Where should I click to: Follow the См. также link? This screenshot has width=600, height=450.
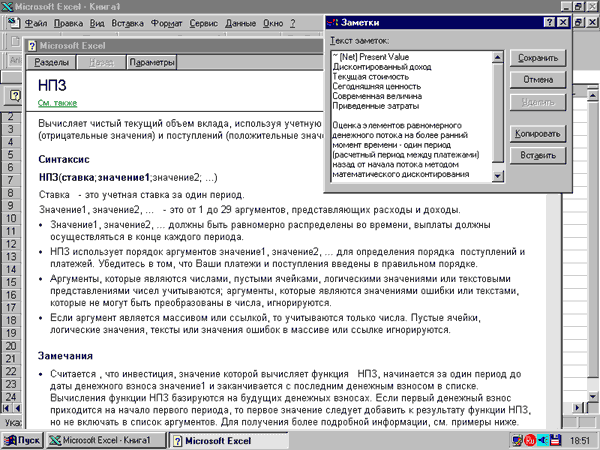[x=57, y=103]
